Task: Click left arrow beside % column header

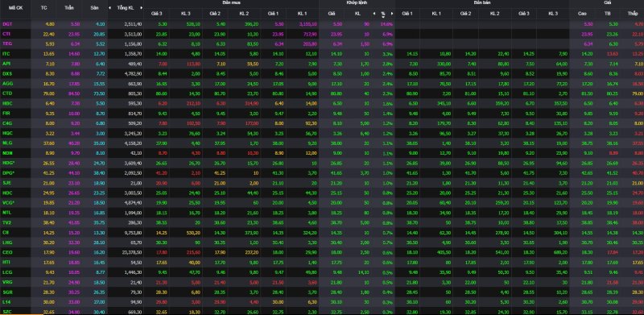Action: click(374, 14)
